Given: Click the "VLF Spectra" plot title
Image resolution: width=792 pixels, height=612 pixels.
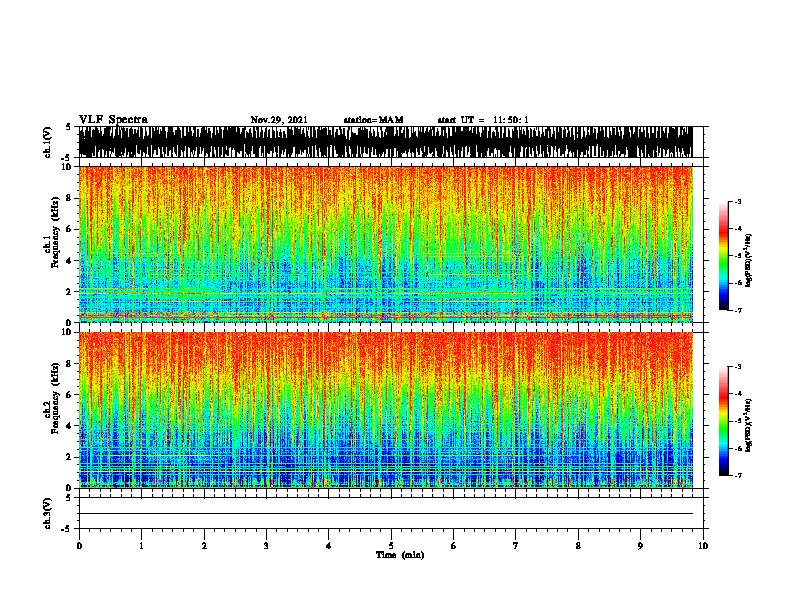Looking at the screenshot, I should 113,120.
